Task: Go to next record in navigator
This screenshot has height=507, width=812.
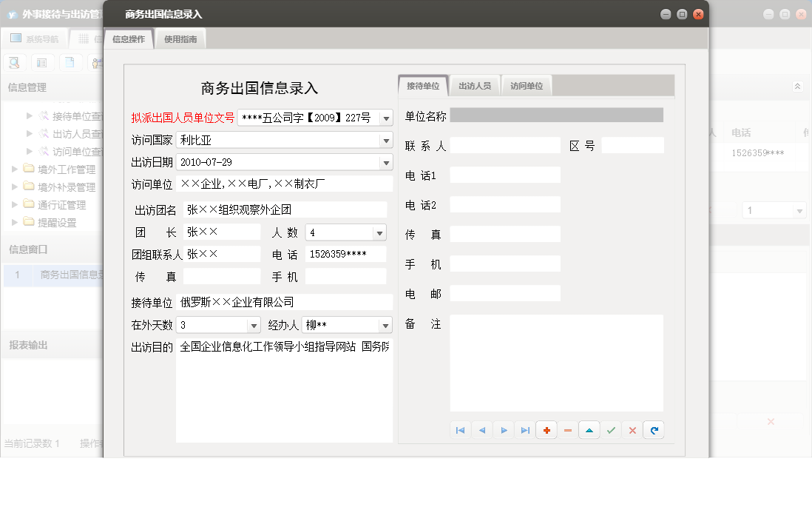Action: click(504, 430)
